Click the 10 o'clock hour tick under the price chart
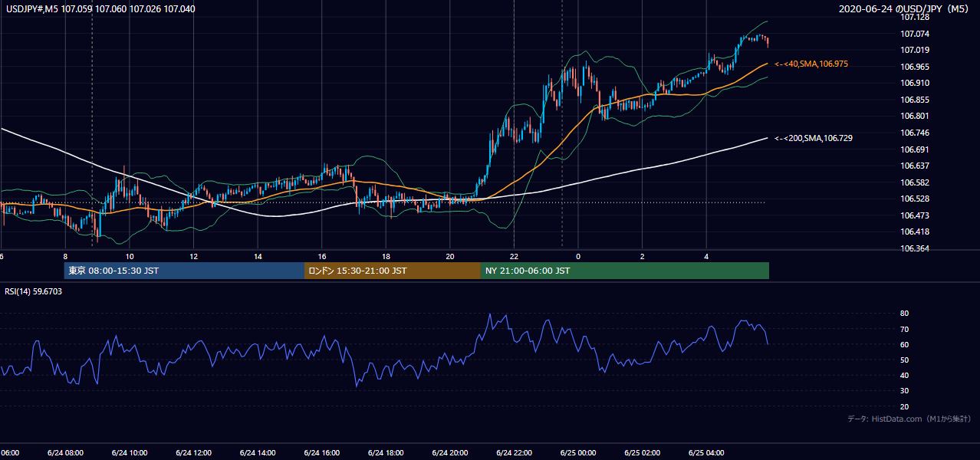Viewport: 980px width, 460px height. coord(130,256)
